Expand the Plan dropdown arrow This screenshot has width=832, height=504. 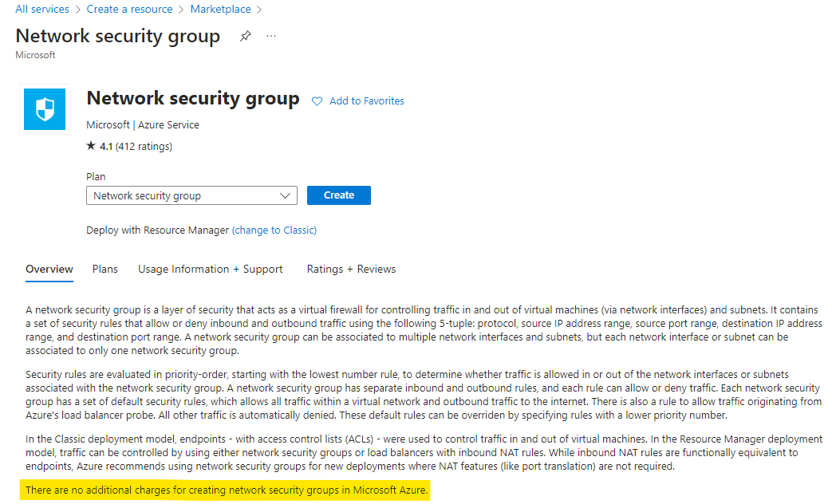pos(285,195)
